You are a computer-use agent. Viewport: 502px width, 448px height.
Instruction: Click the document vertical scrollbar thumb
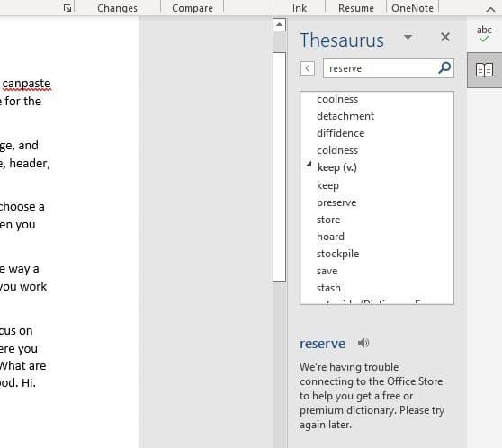click(x=279, y=166)
